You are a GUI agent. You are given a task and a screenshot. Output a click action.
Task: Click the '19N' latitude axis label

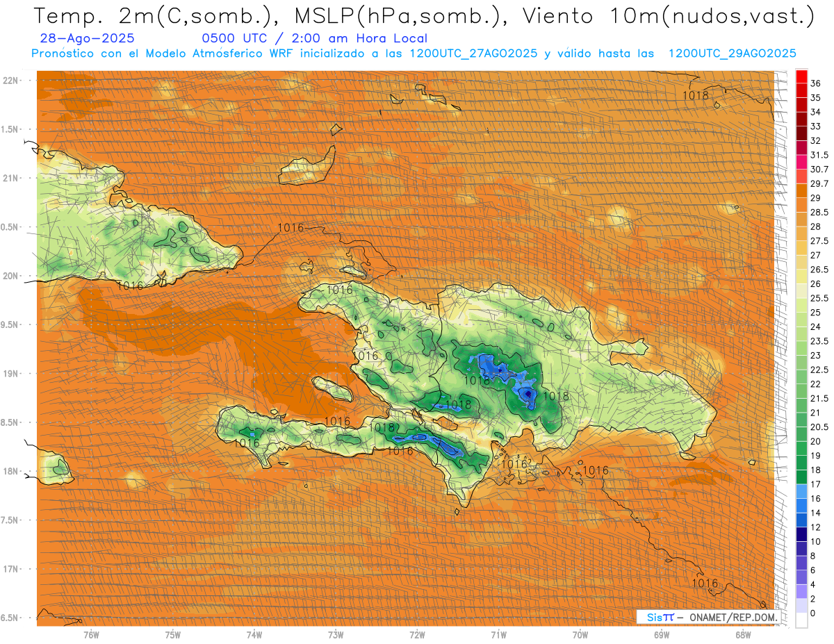coord(11,374)
